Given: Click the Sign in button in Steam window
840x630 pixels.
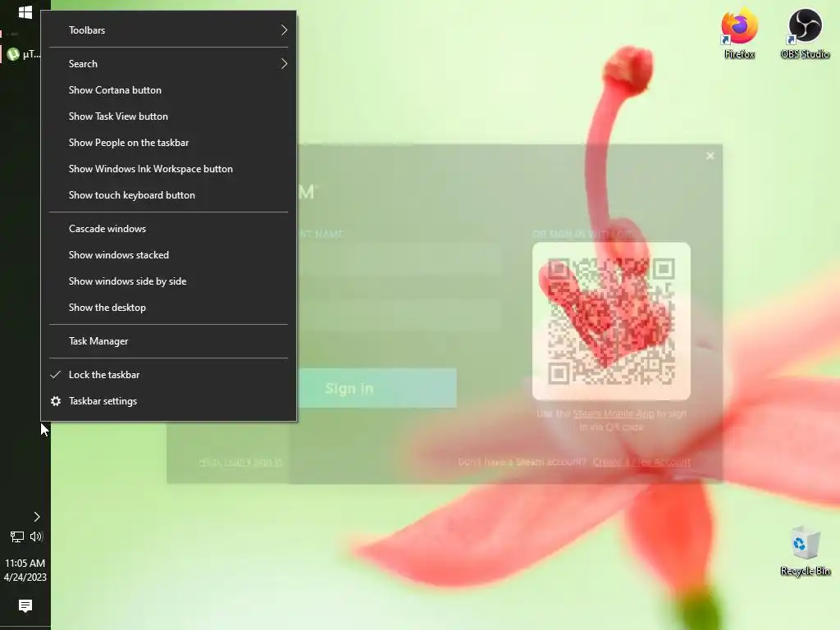Looking at the screenshot, I should click(x=377, y=388).
